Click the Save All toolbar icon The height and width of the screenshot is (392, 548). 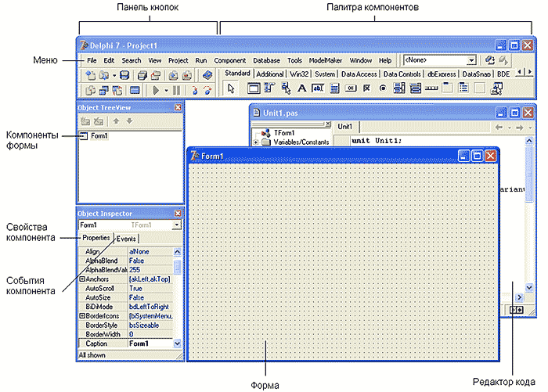coord(142,75)
